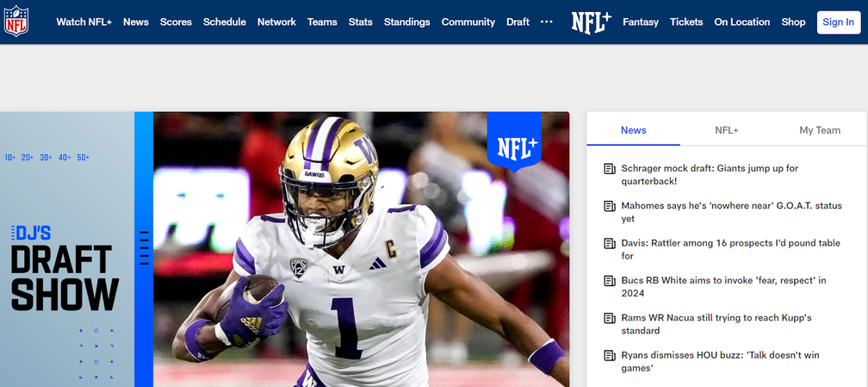Go to Watch NFL+ in navigation
Viewport: 868px width, 387px height.
point(84,22)
